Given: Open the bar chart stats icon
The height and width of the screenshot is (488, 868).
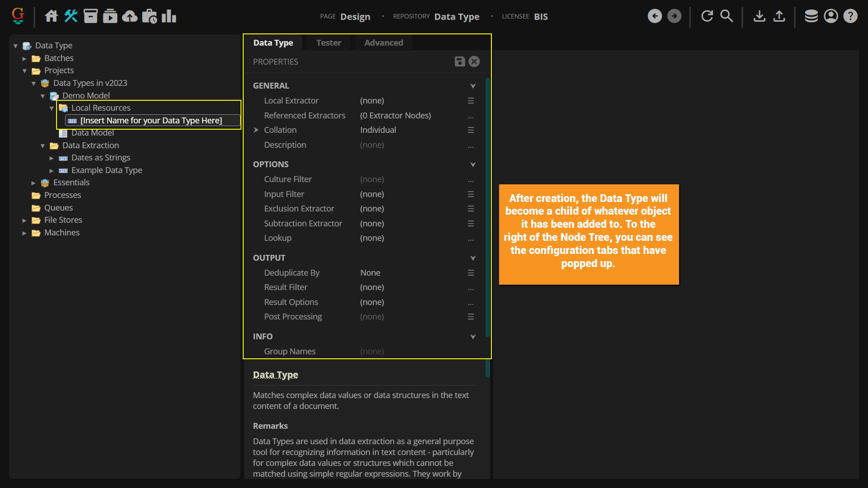Looking at the screenshot, I should click(169, 16).
